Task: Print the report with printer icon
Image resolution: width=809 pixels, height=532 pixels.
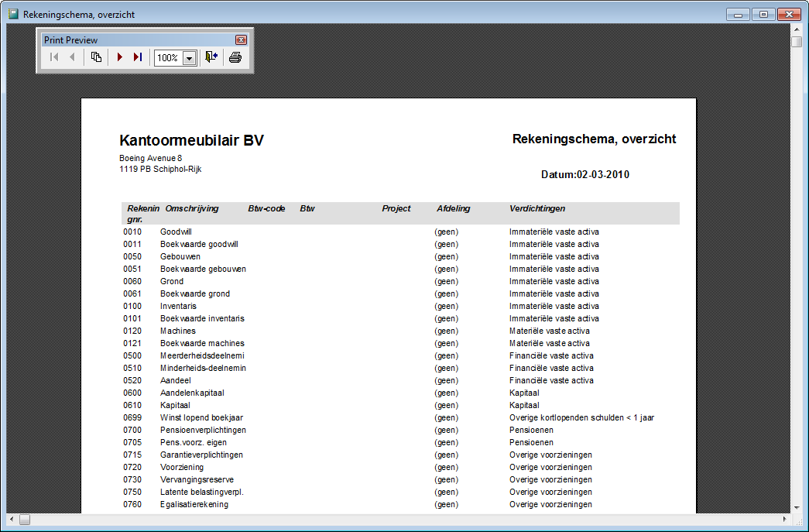Action: [235, 57]
